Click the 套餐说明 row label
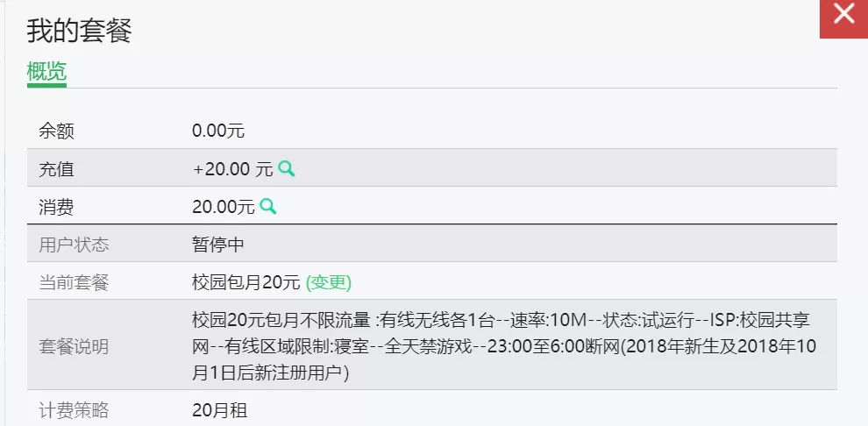The image size is (868, 426). 74,347
